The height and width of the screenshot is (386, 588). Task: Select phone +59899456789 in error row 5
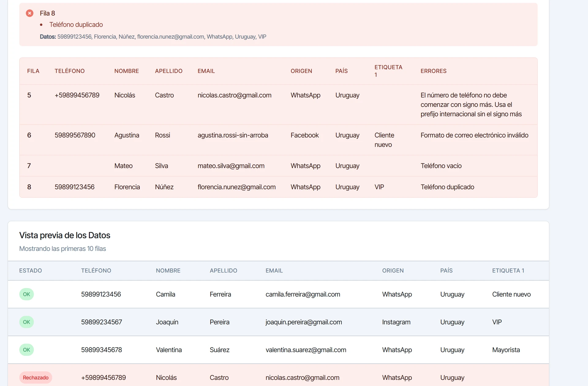(77, 95)
